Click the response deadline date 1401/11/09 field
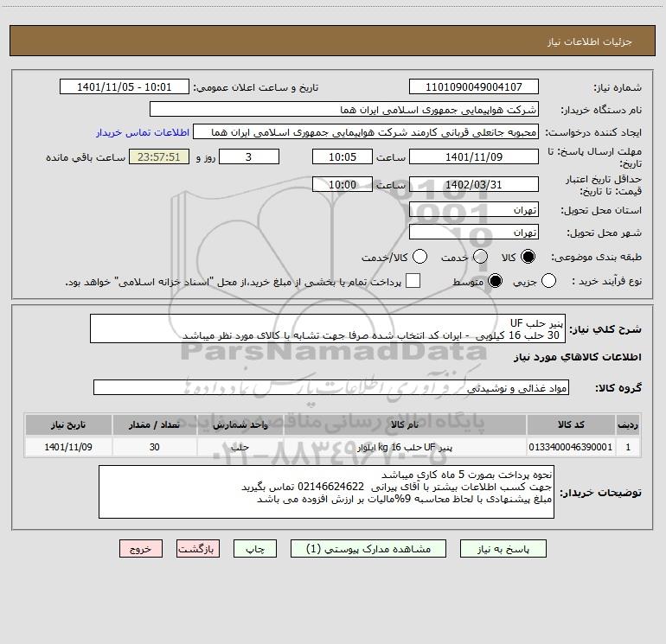The width and height of the screenshot is (666, 644). click(474, 156)
